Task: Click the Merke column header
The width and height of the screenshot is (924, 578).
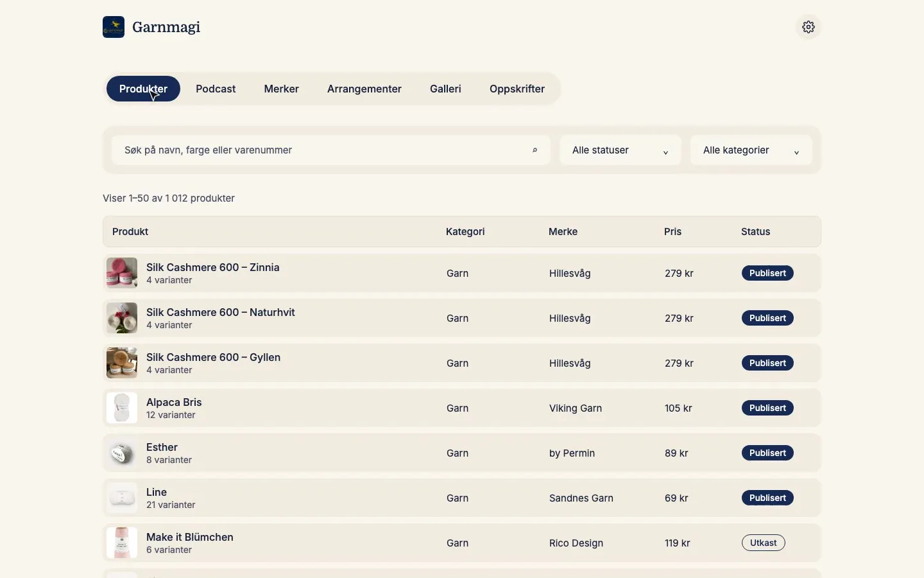Action: (x=563, y=232)
